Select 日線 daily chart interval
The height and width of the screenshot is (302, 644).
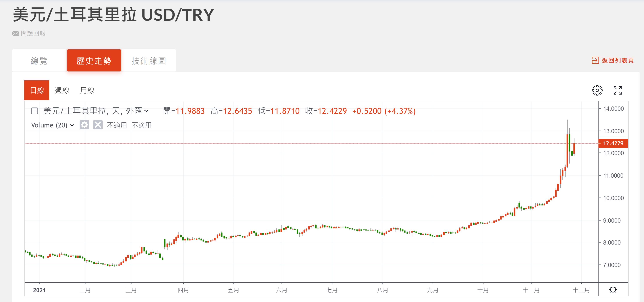tap(37, 90)
